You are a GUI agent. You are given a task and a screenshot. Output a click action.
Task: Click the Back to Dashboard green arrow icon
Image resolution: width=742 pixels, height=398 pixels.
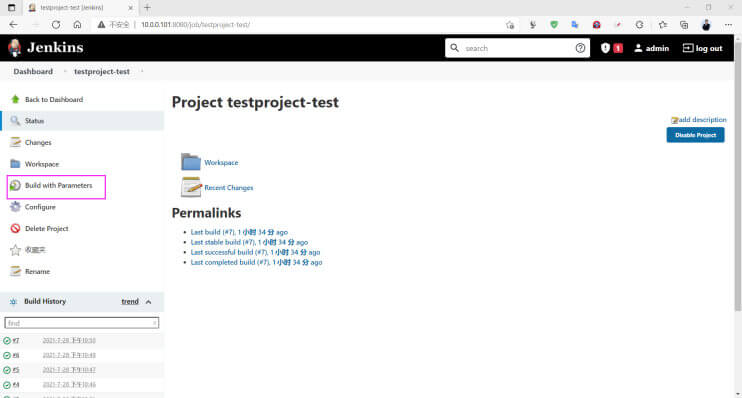tap(15, 99)
